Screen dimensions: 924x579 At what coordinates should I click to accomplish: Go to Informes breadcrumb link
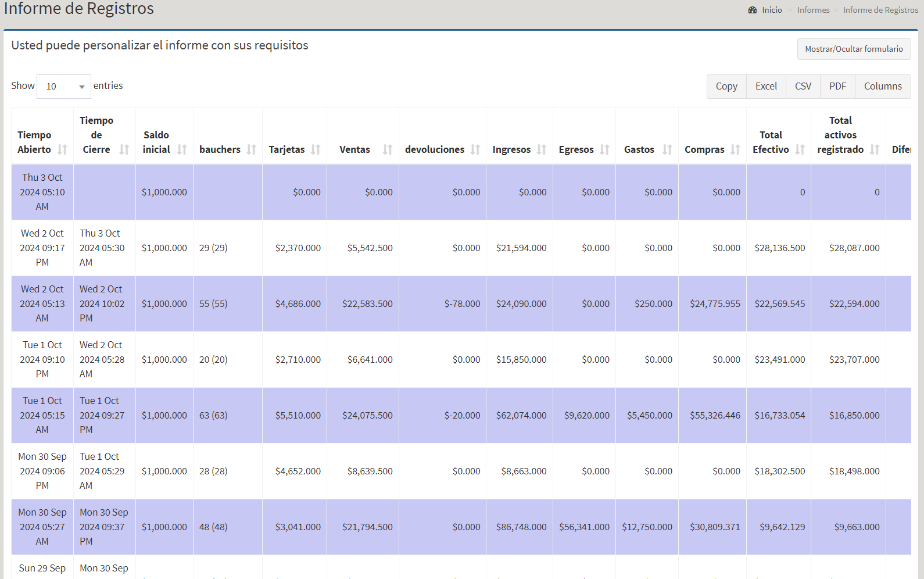coord(813,10)
